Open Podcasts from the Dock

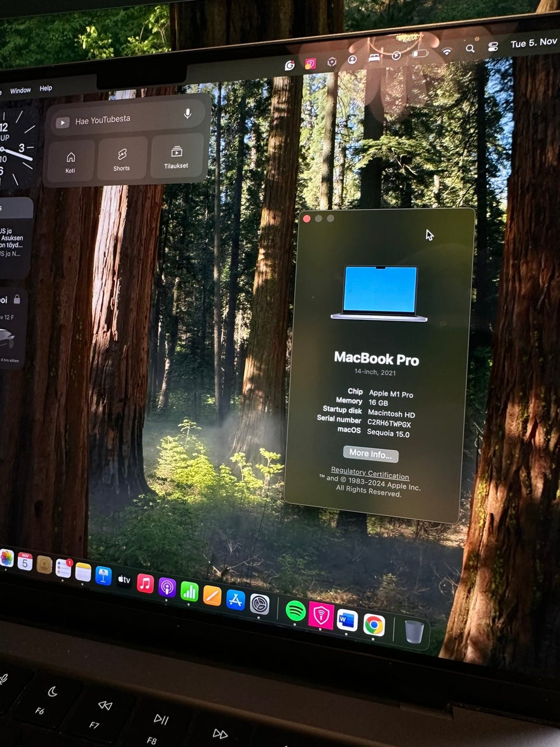pyautogui.click(x=167, y=588)
